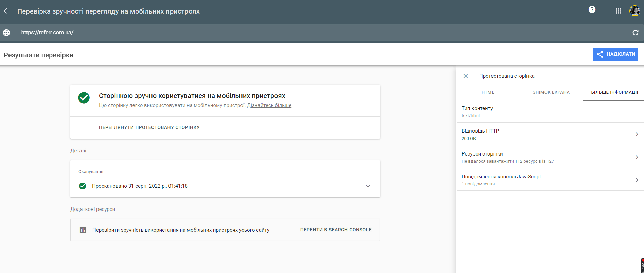Click the globe icon beside URL
Screen dimensions: 644x273
(6, 33)
